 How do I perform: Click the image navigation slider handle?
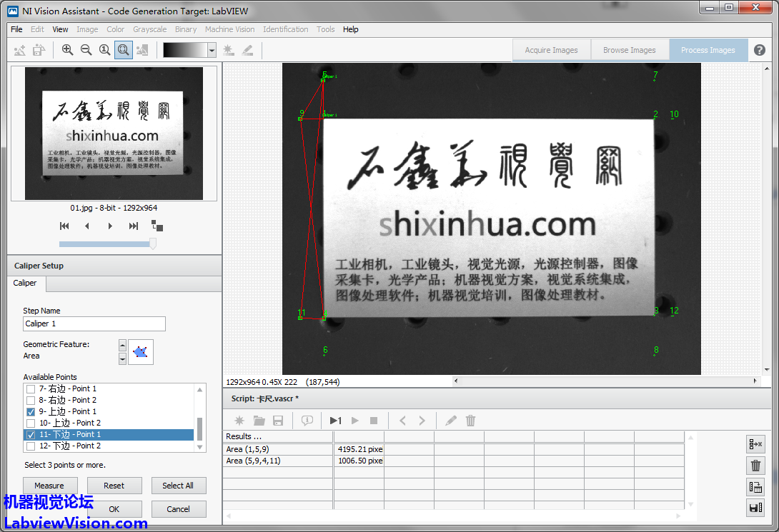point(152,244)
